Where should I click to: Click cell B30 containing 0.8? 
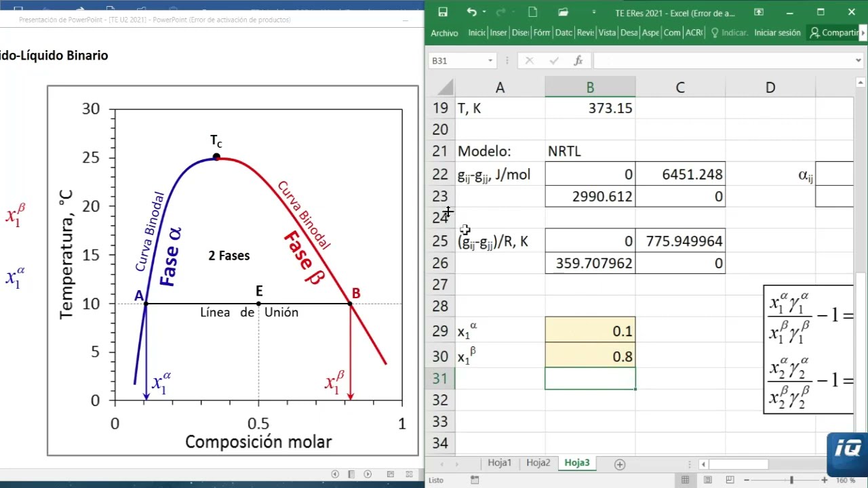(x=590, y=357)
